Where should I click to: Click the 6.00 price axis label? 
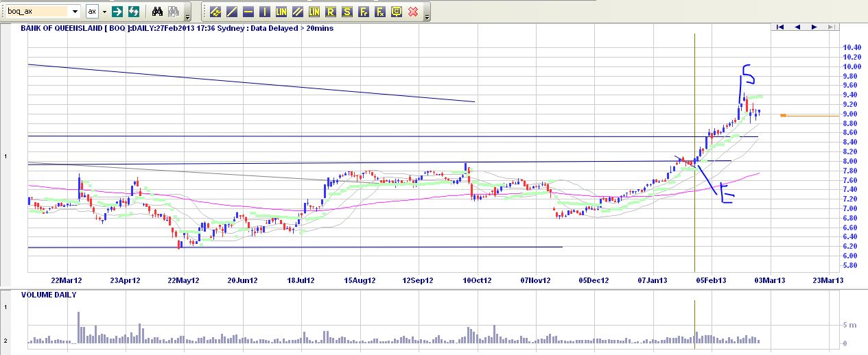(852, 256)
